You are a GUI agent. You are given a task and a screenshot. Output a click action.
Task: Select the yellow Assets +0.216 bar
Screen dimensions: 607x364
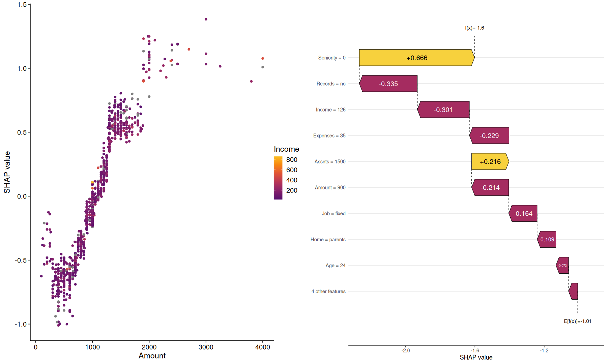click(490, 161)
